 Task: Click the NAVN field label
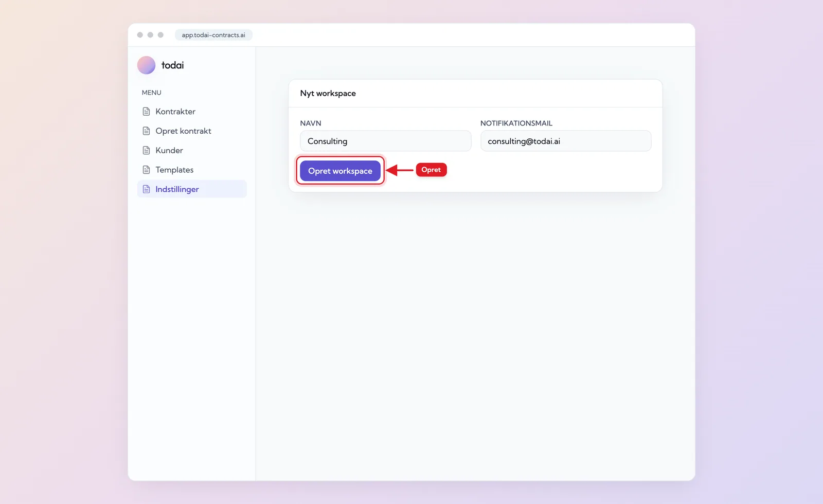pyautogui.click(x=311, y=123)
